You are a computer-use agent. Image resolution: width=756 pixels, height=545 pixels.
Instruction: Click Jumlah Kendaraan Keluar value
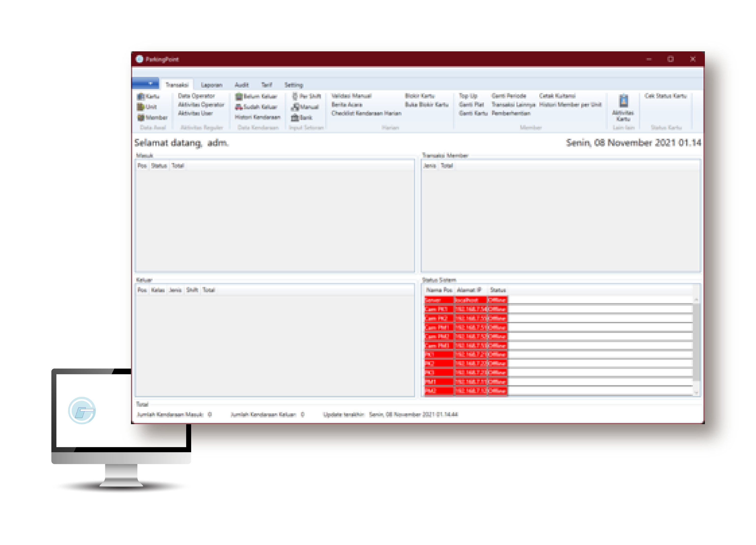303,415
